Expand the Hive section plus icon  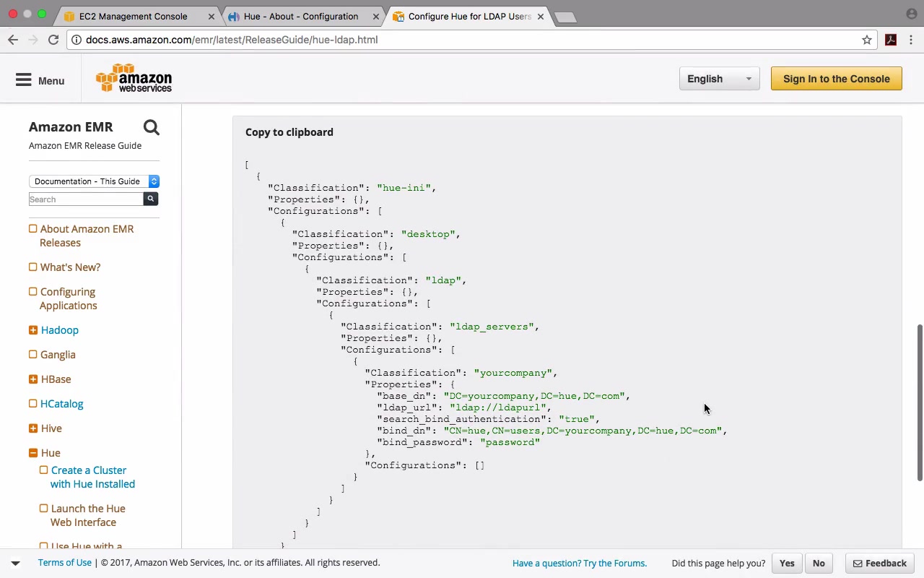pyautogui.click(x=33, y=428)
